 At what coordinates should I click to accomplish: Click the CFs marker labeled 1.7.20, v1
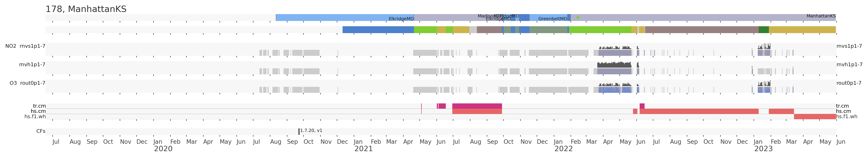(299, 131)
